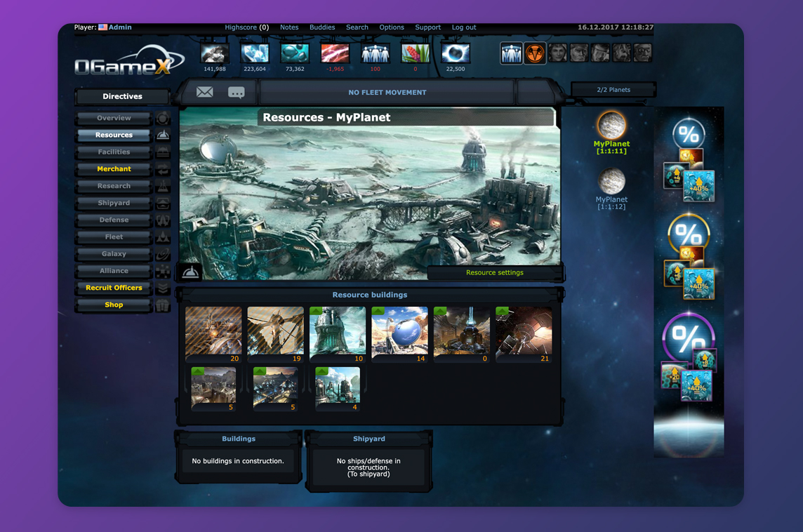Select planet MyPlanet [1:1:12]
The height and width of the screenshot is (532, 803).
(x=611, y=188)
